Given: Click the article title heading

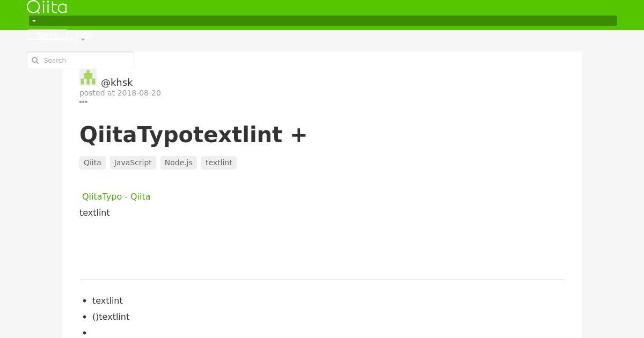Looking at the screenshot, I should (193, 134).
